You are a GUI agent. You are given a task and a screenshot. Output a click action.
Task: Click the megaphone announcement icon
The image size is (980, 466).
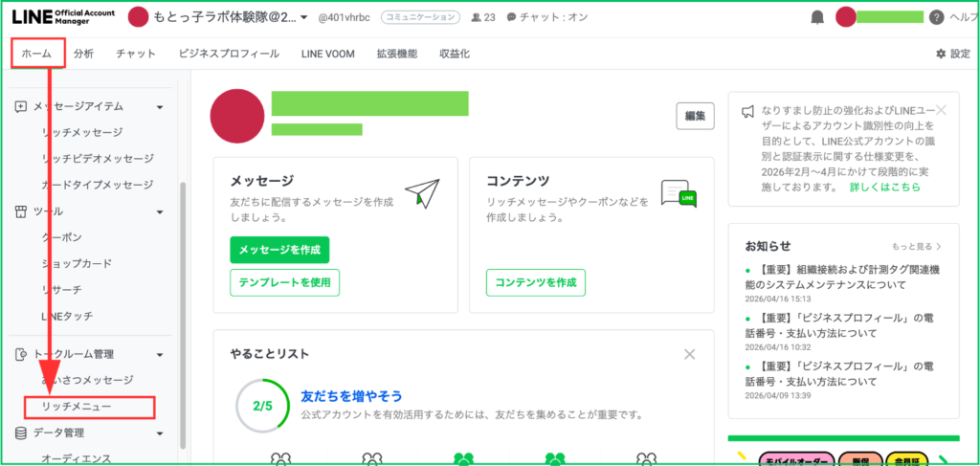[x=748, y=112]
